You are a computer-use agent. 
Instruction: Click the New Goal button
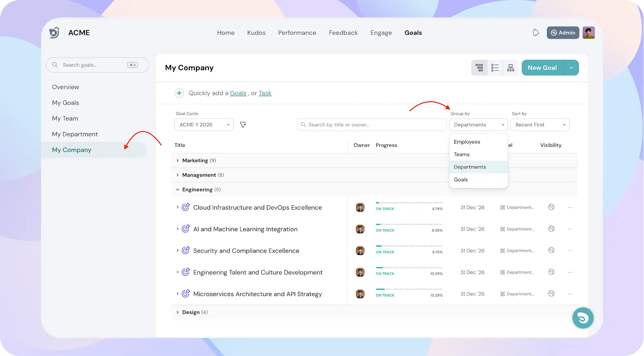tap(542, 68)
